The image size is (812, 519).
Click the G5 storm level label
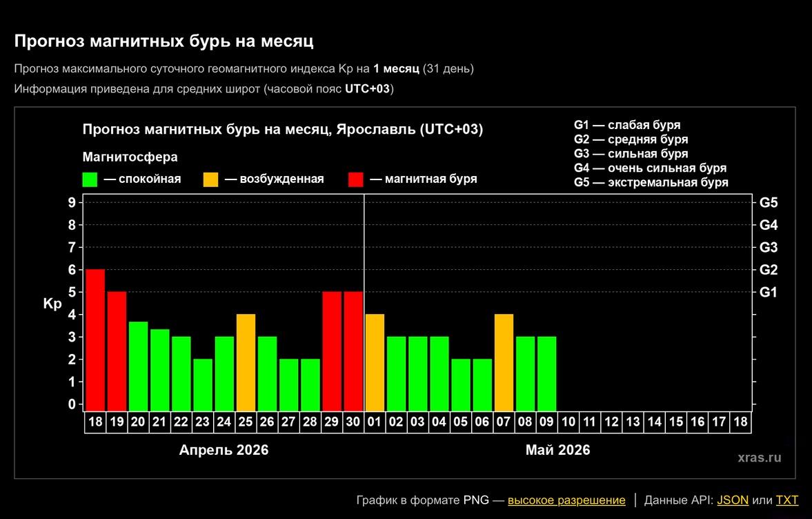coord(769,203)
